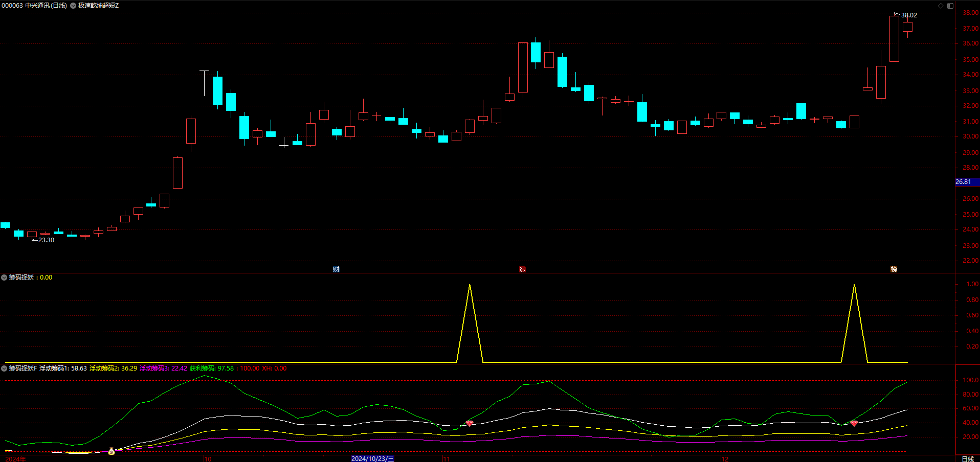Click the 浮动筹码1: 58.63 readout
The image size is (980, 462).
pos(63,368)
